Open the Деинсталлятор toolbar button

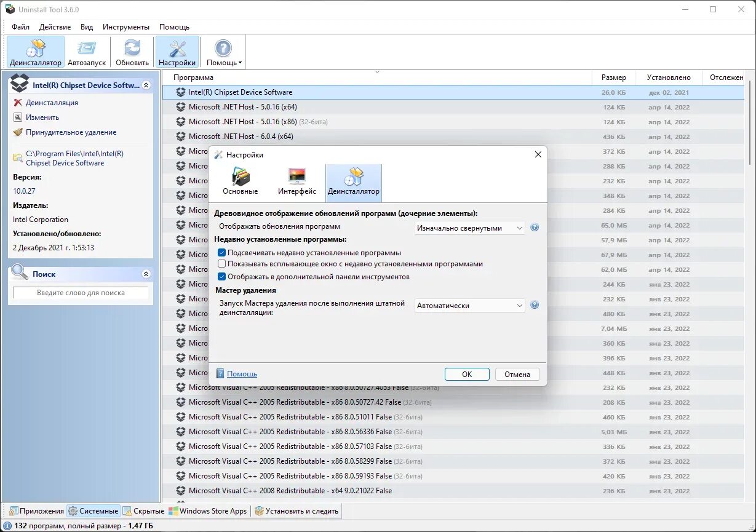pos(36,52)
